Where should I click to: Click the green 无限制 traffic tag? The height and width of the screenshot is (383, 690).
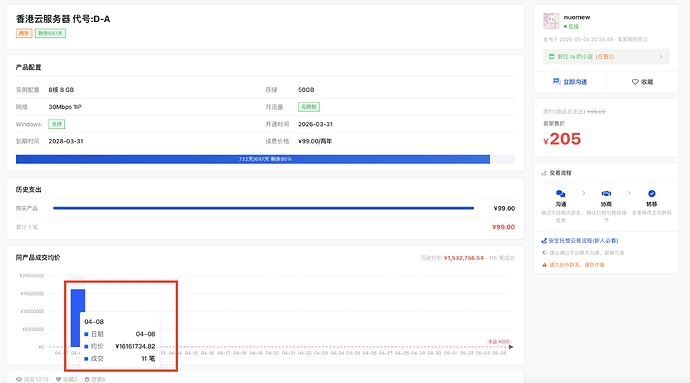(x=309, y=107)
